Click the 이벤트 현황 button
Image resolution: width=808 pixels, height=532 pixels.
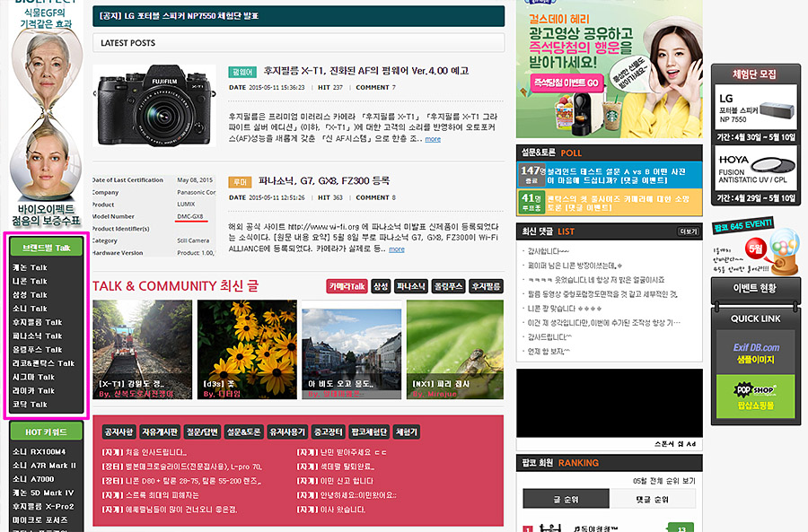[755, 288]
